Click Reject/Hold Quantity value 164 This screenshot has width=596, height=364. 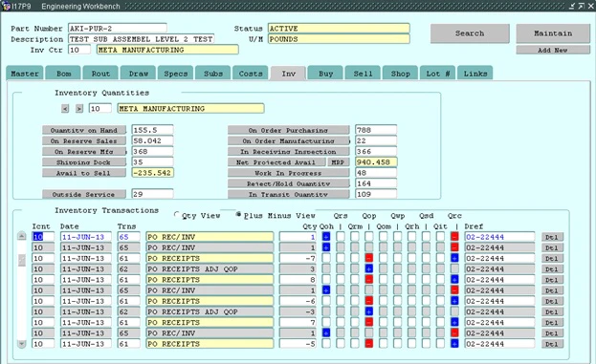coord(376,183)
